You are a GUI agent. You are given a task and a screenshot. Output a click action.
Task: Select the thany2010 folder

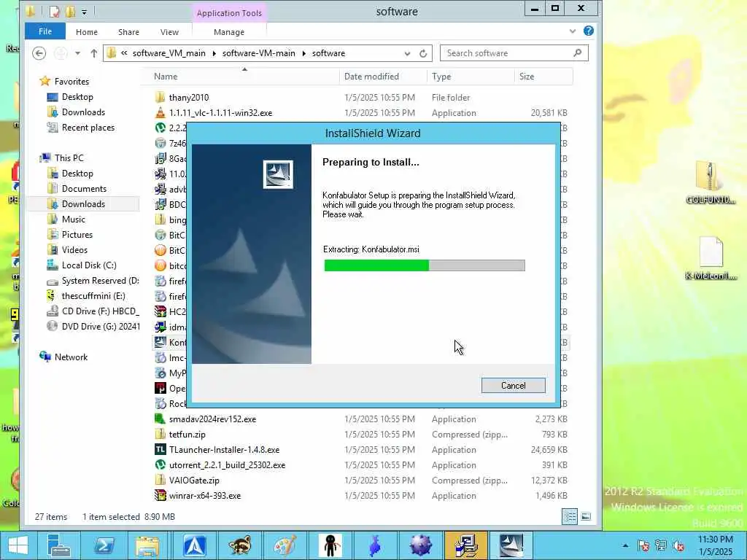189,97
